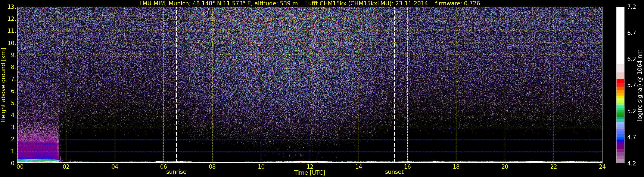The width and height of the screenshot is (644, 177).
Task: Click the "9." height axis tick label
Action: click(13, 55)
